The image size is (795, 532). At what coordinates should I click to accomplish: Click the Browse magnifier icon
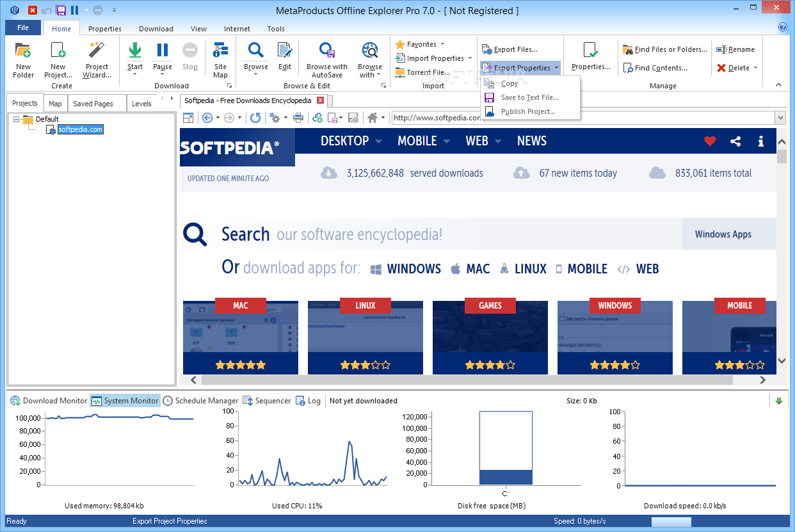click(x=256, y=51)
